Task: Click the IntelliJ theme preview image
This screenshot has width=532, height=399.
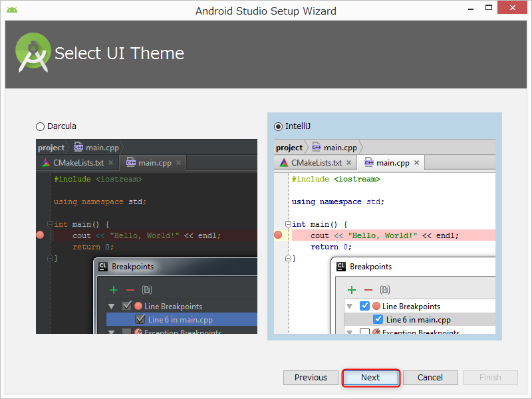Action: 384,237
